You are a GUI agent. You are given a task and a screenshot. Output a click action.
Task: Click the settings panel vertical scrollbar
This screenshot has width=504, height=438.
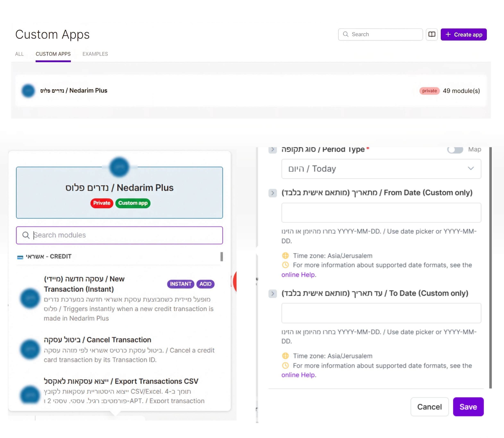[x=490, y=268]
